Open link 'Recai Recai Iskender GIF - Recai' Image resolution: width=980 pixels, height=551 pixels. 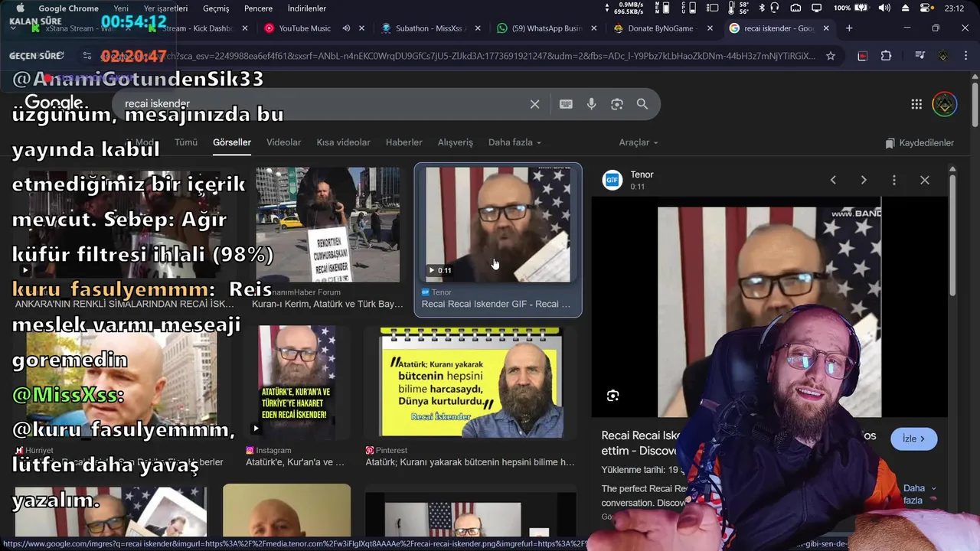[496, 304]
